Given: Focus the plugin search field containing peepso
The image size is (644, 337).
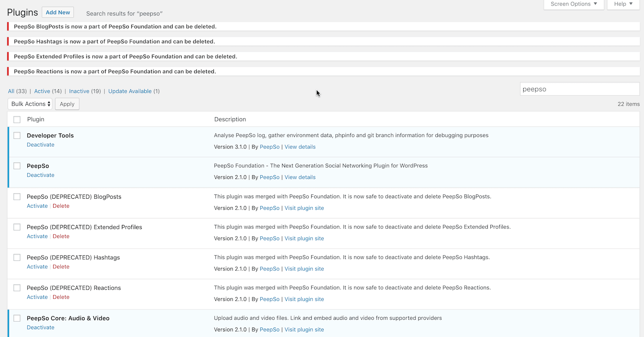Looking at the screenshot, I should (x=580, y=89).
